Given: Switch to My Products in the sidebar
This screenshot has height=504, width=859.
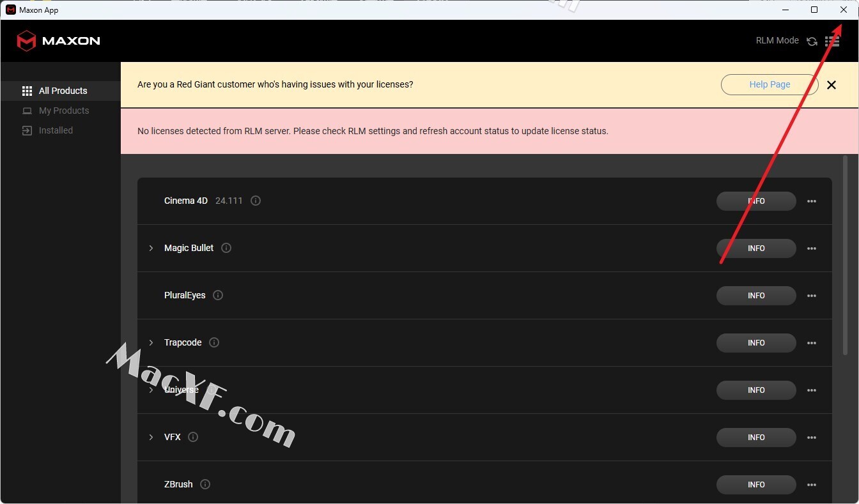Looking at the screenshot, I should pos(63,111).
